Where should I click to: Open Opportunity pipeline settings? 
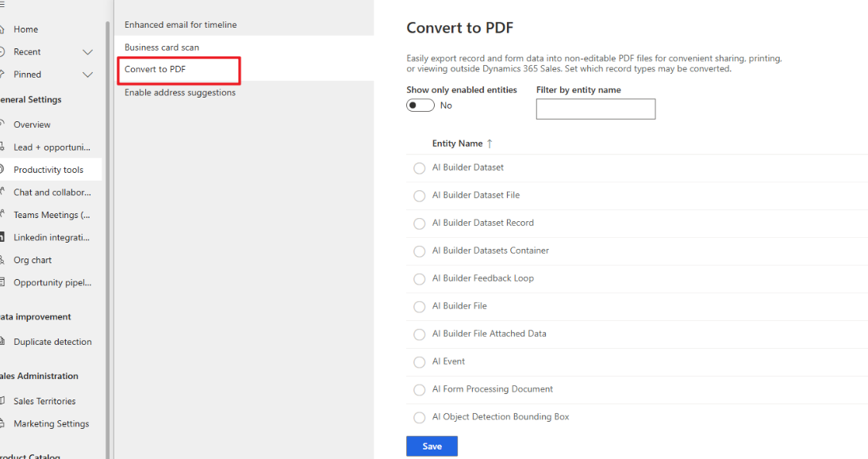52,282
